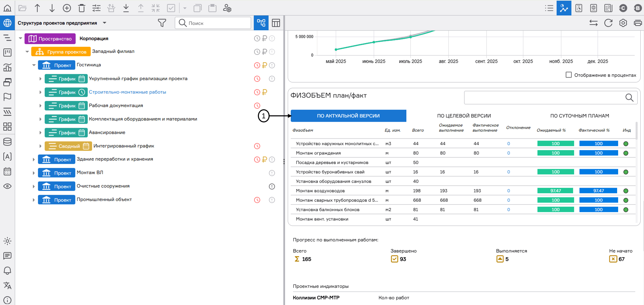Click the ПО АКТУАЛЬНОЙ ВЕРСИИ button
The width and height of the screenshot is (644, 305).
coord(348,116)
